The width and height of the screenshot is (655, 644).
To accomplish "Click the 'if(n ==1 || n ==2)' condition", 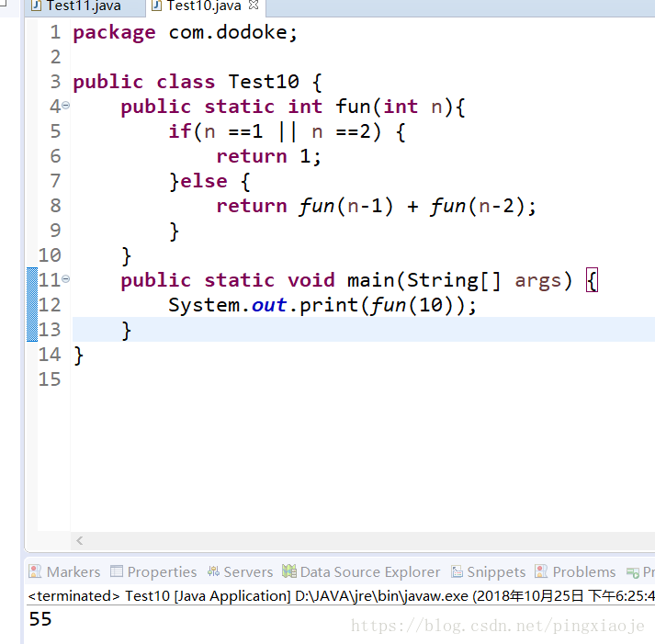I will (275, 132).
